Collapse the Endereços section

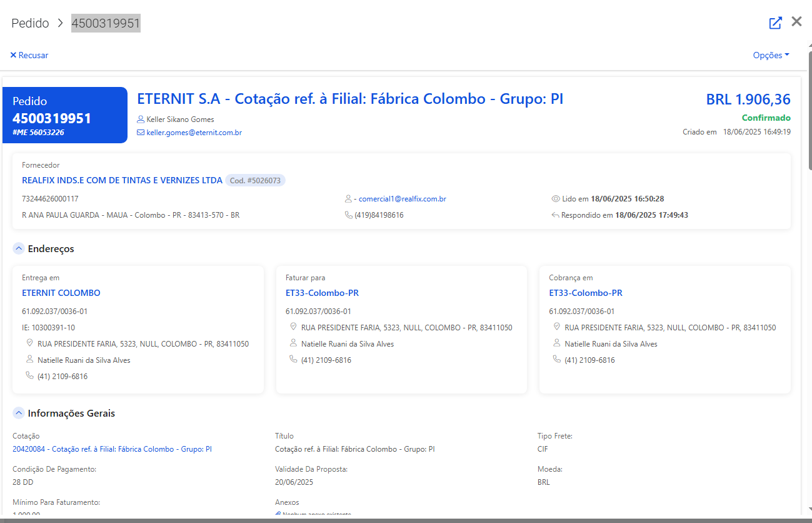[x=19, y=249]
